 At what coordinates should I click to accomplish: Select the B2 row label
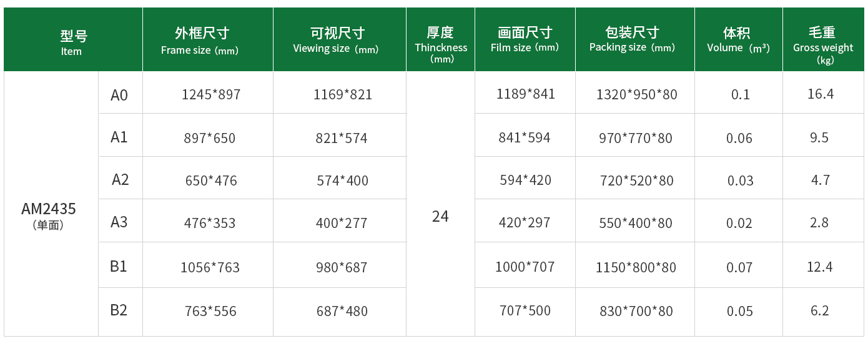119,310
